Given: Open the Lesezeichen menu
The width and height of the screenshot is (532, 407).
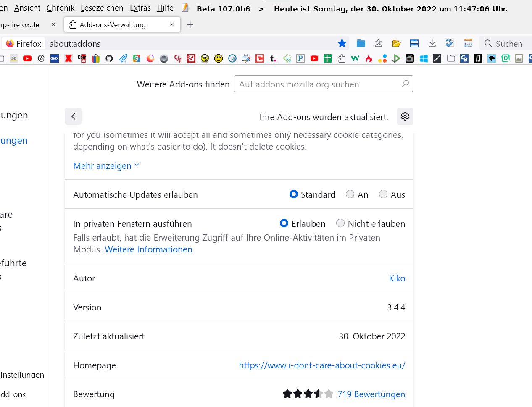Looking at the screenshot, I should (x=102, y=8).
